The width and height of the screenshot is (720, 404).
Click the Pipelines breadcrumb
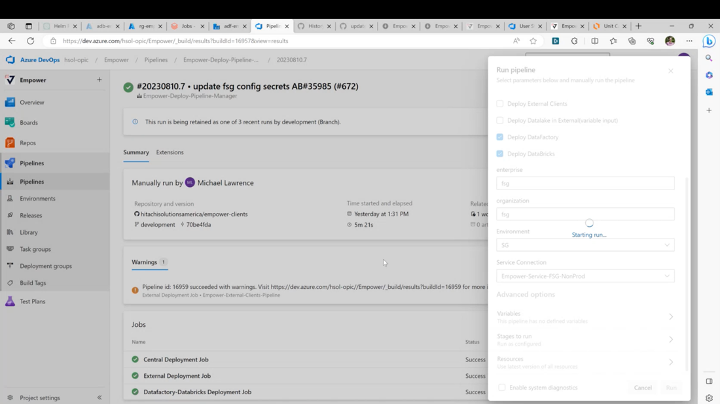coord(156,60)
